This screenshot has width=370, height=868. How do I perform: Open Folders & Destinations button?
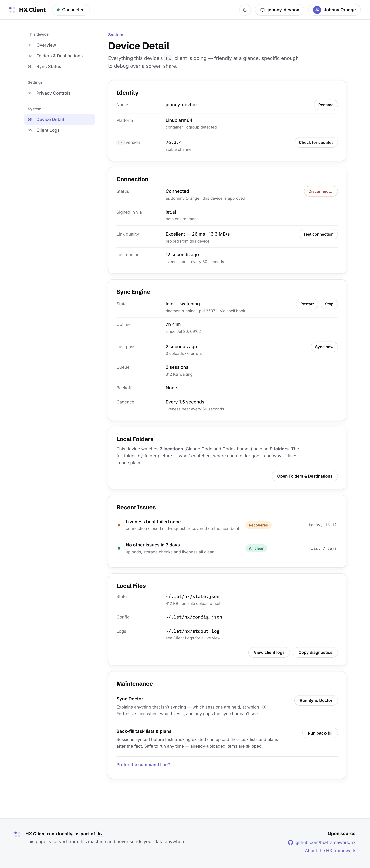304,476
